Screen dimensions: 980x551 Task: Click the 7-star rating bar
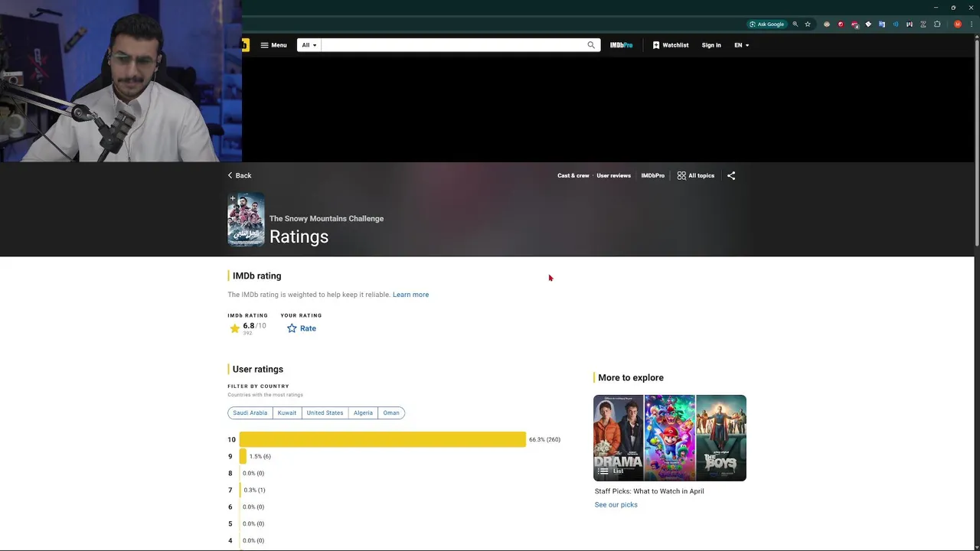240,490
